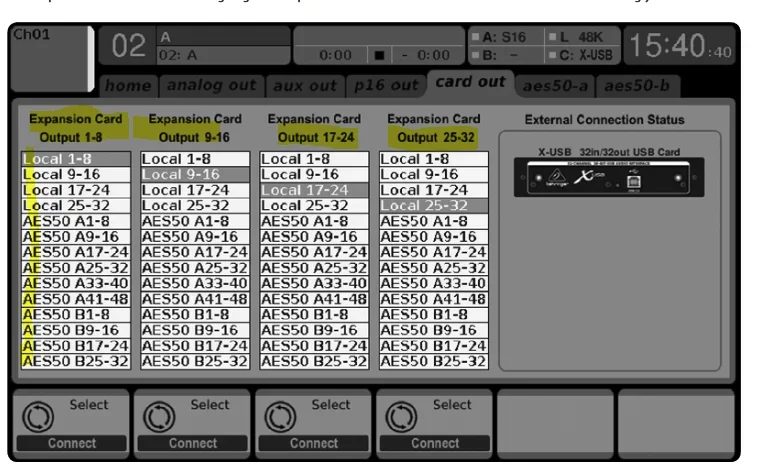This screenshot has height=473, width=760.
Task: Select AES50 B9-16 for Output 9-16
Action: pos(195,330)
